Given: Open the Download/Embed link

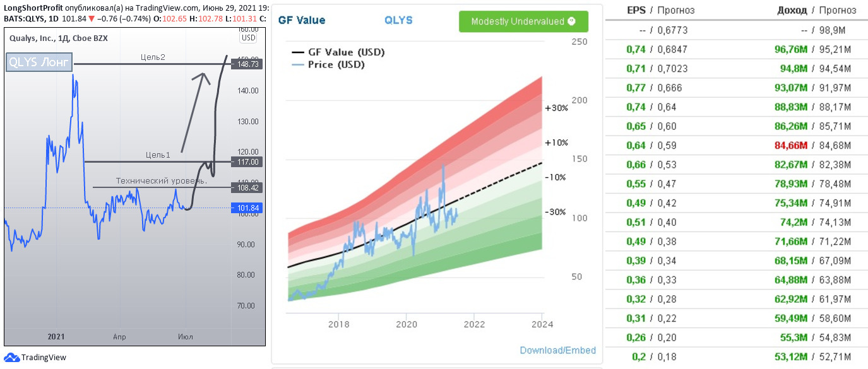Looking at the screenshot, I should [557, 350].
